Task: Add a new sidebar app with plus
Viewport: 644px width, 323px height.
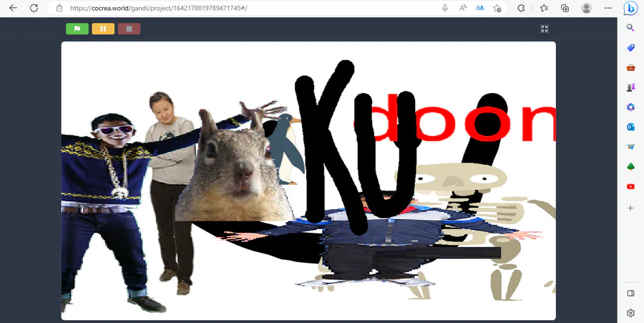Action: 630,208
